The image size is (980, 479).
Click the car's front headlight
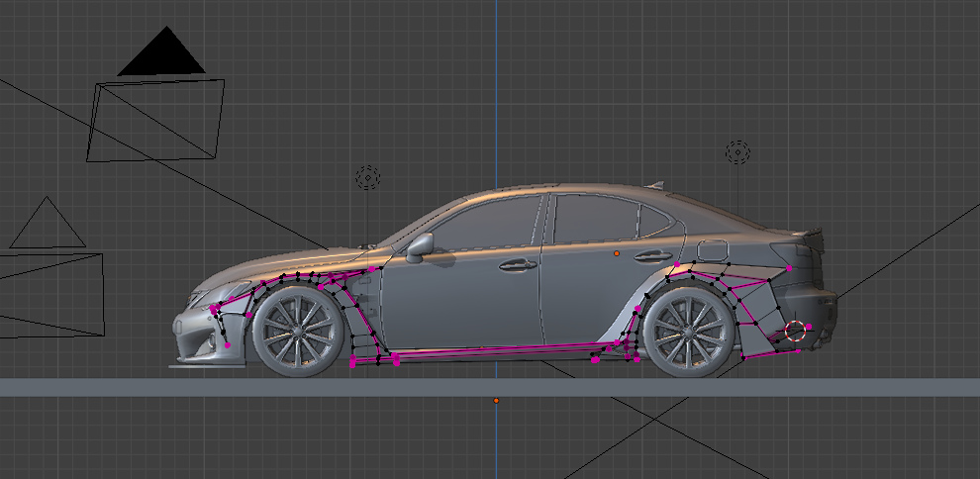pyautogui.click(x=216, y=295)
